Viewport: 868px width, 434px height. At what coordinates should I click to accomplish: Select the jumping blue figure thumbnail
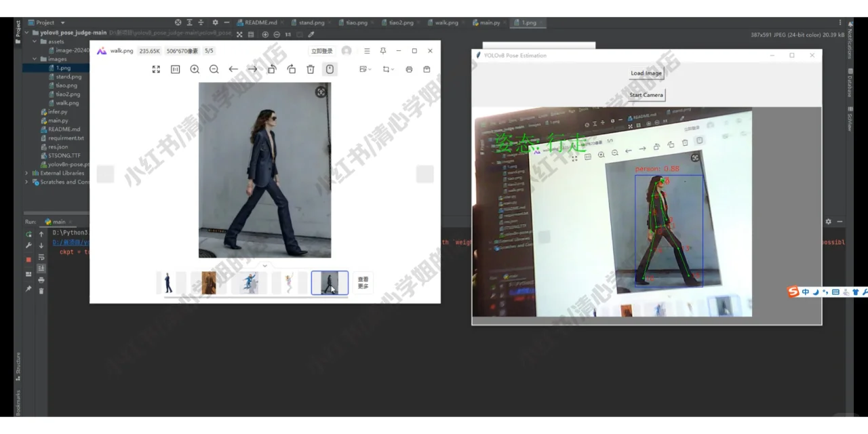(250, 283)
